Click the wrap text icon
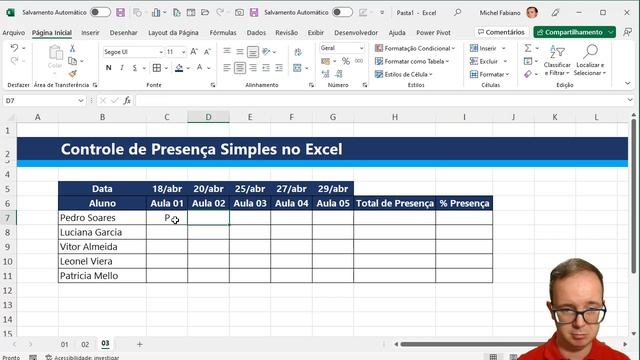Viewport: 640px width, 360px height. click(298, 52)
